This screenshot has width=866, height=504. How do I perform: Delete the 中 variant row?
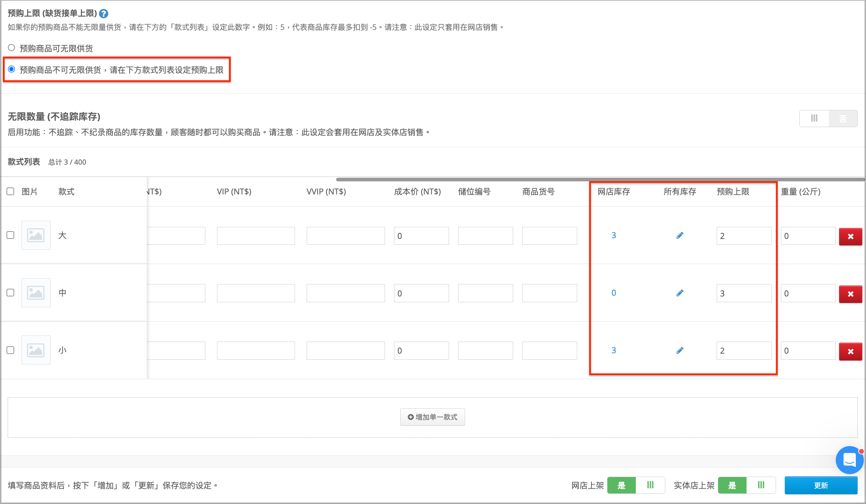850,294
